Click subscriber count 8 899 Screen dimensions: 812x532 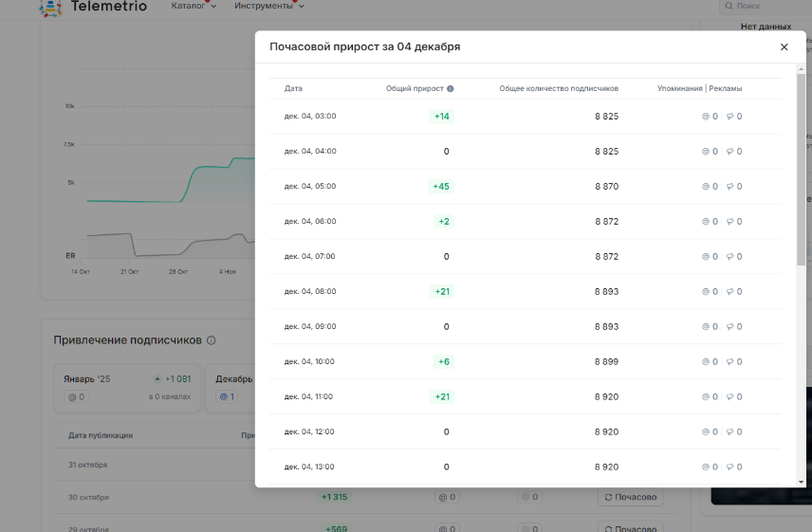(606, 361)
